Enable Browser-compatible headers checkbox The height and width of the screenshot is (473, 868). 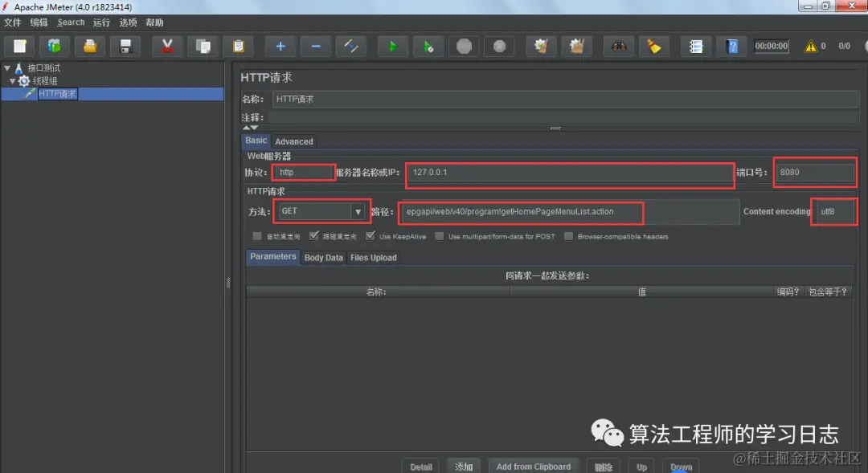[568, 236]
